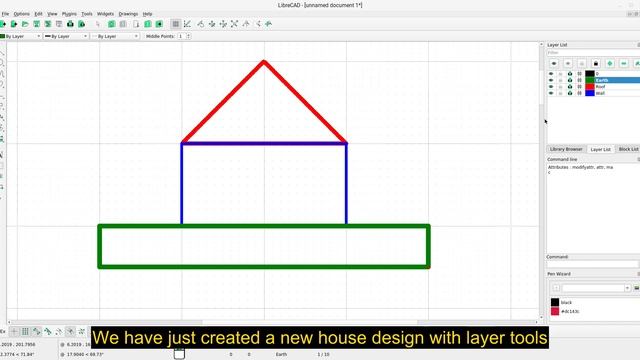This screenshot has width=640, height=360.
Task: Click the New document icon
Action: point(2,24)
